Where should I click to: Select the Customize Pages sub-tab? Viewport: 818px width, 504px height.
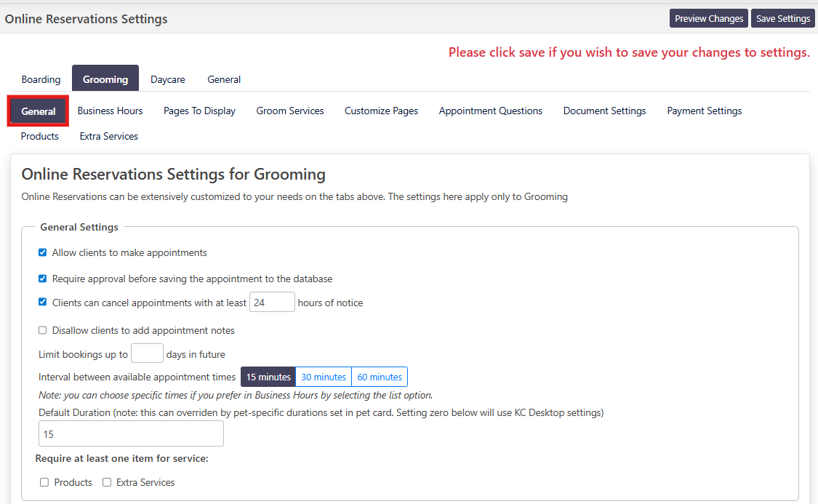click(x=381, y=111)
